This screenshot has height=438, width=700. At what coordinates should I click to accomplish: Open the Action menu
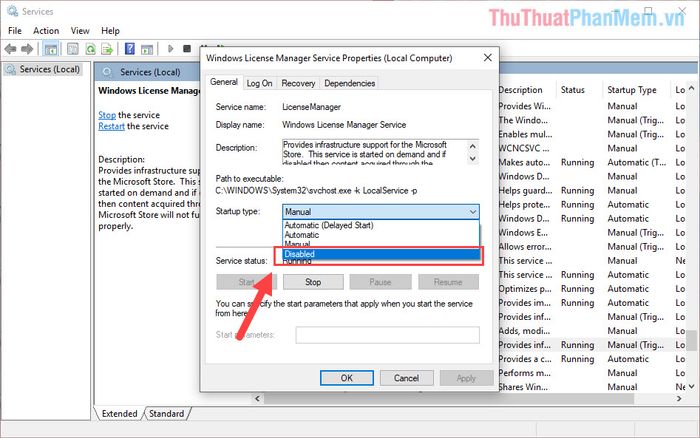[x=46, y=30]
